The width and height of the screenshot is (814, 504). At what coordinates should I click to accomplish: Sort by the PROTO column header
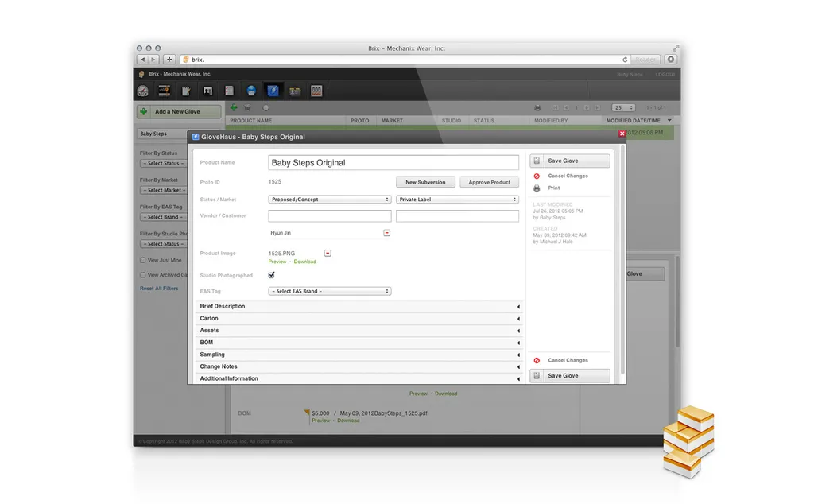pos(360,120)
